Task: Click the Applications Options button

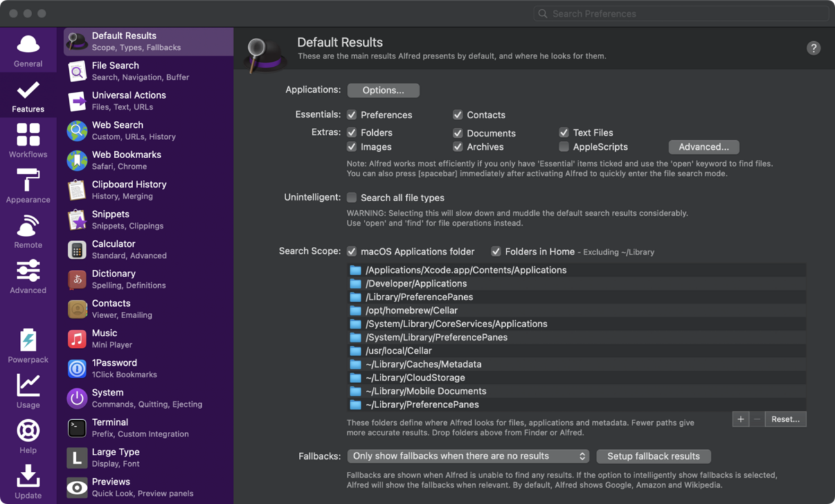Action: click(x=383, y=91)
